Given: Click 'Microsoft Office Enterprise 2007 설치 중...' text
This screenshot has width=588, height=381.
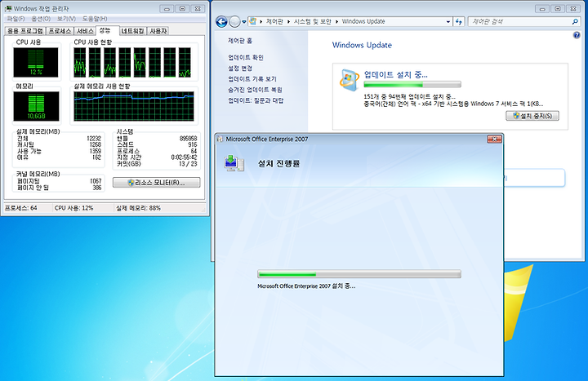Looking at the screenshot, I should (306, 286).
